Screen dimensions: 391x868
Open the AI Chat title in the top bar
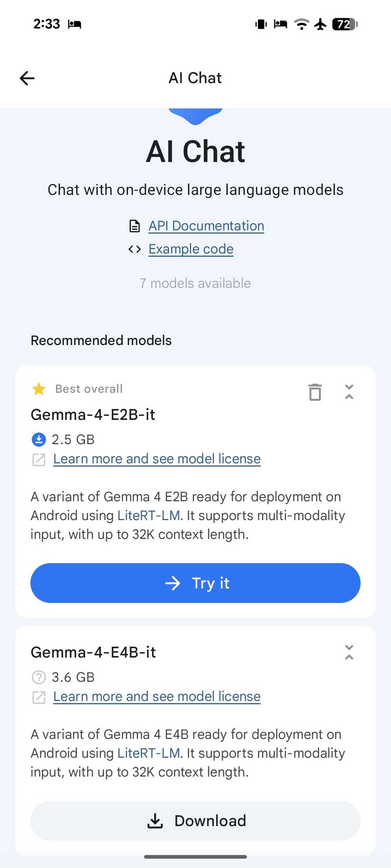click(x=195, y=78)
